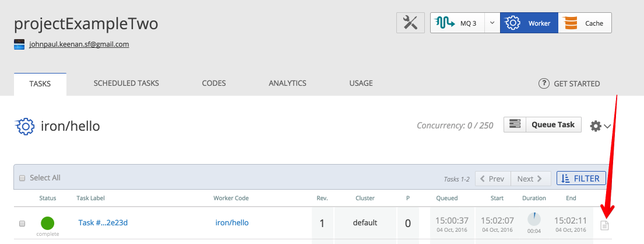Click the iron/hello worker gear icon
This screenshot has height=244, width=644.
[x=24, y=126]
